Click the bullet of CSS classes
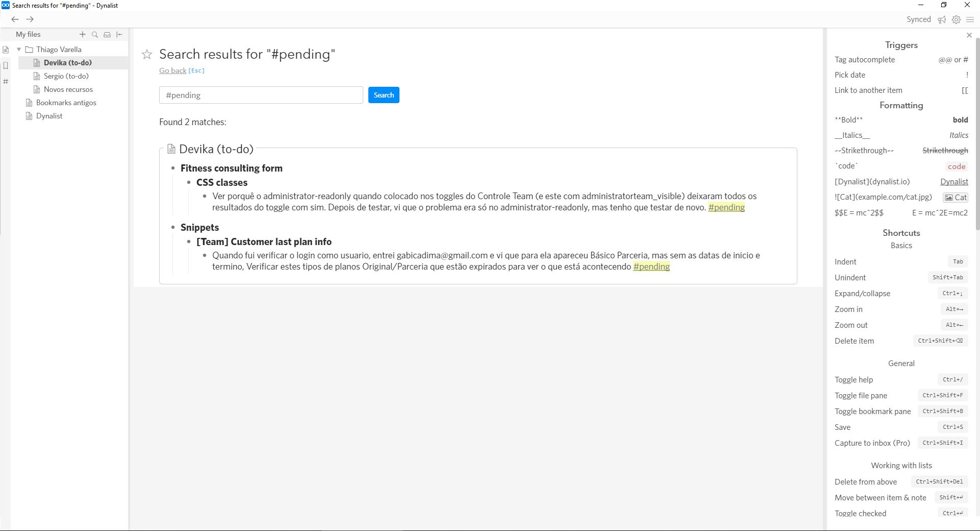The width and height of the screenshot is (980, 531). 189,183
